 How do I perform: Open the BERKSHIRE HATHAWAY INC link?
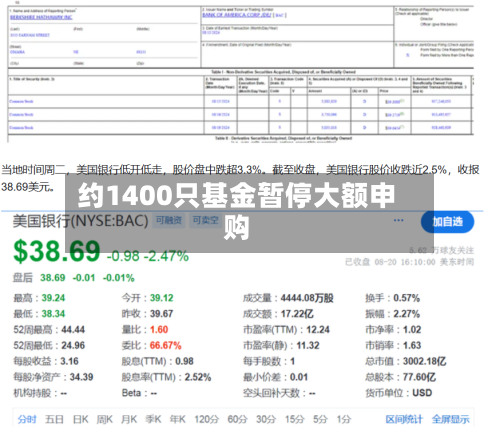(41, 17)
